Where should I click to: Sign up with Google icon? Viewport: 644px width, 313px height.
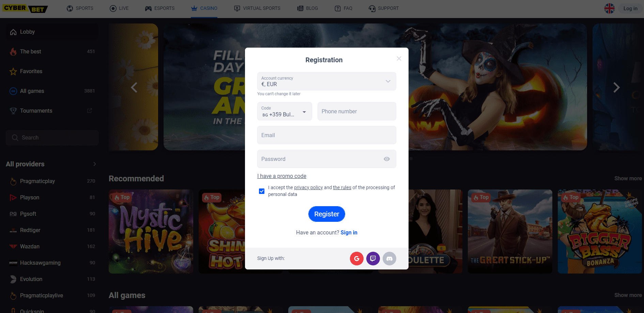click(356, 259)
